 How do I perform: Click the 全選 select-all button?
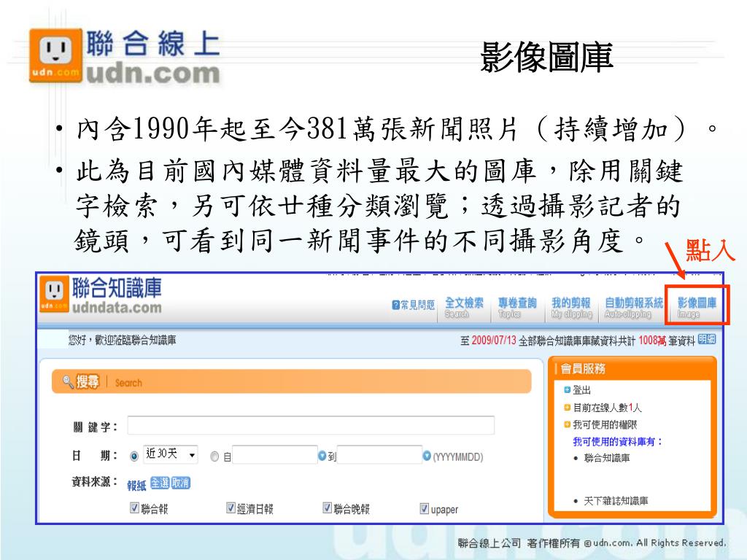pos(160,483)
